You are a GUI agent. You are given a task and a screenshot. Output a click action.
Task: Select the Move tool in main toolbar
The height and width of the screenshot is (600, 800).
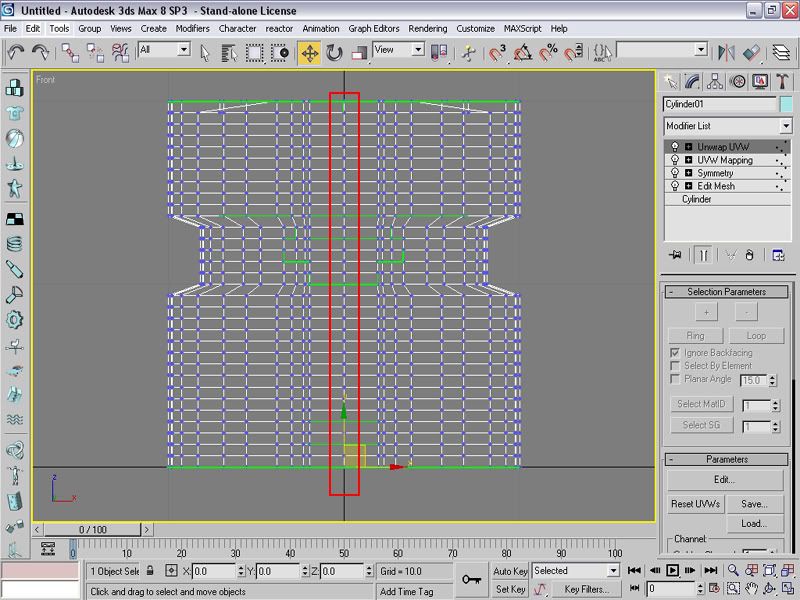tap(310, 52)
